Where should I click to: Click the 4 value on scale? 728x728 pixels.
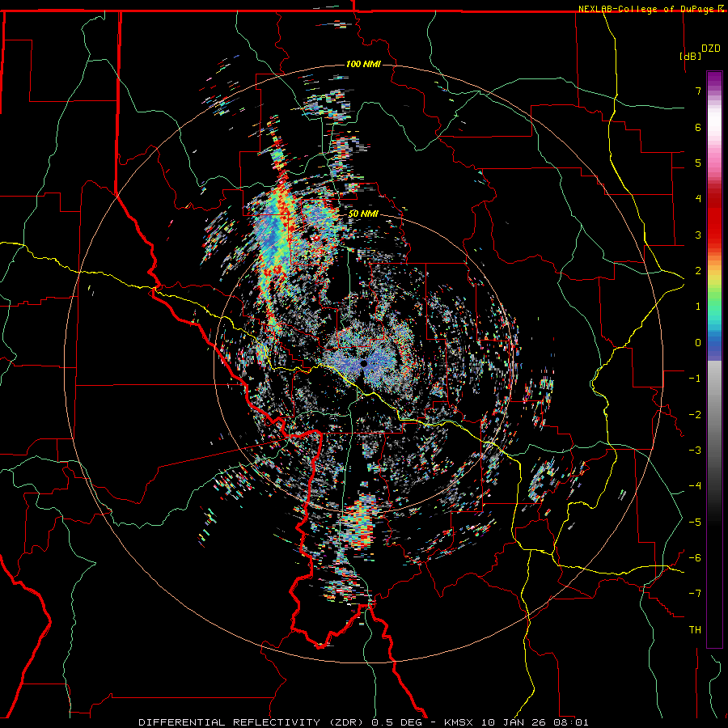(x=698, y=199)
